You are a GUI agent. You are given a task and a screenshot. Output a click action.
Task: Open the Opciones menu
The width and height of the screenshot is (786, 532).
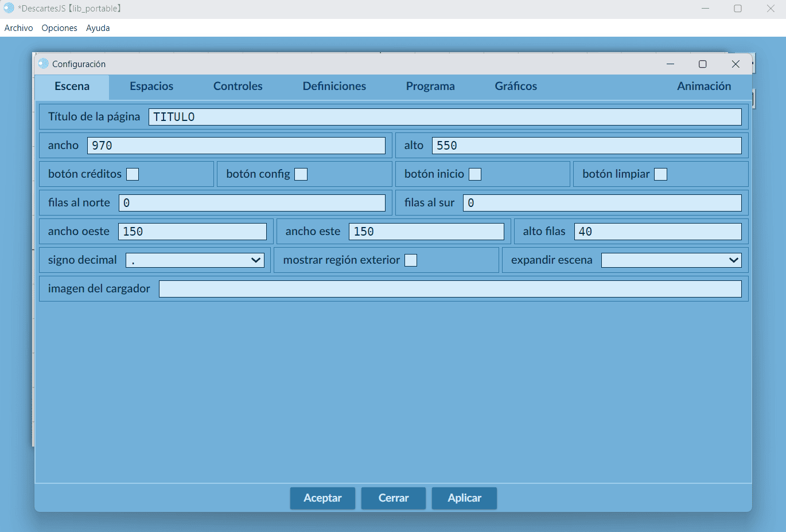point(59,28)
